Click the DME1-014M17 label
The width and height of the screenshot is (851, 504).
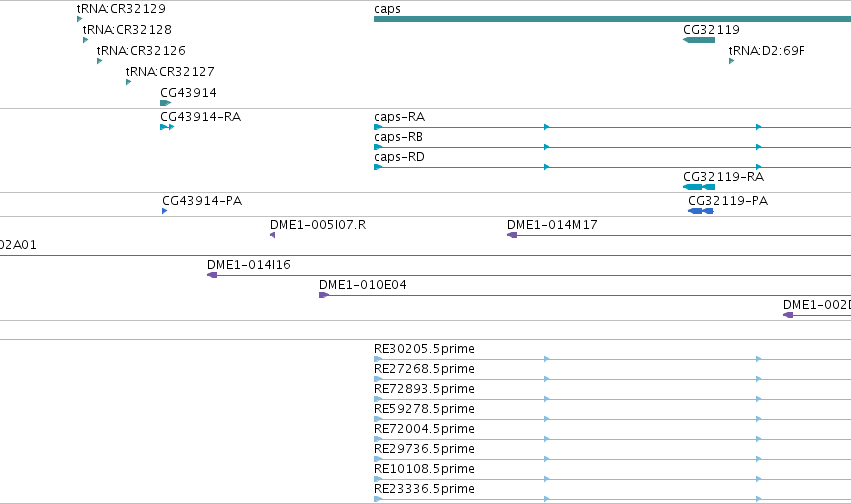pos(552,225)
